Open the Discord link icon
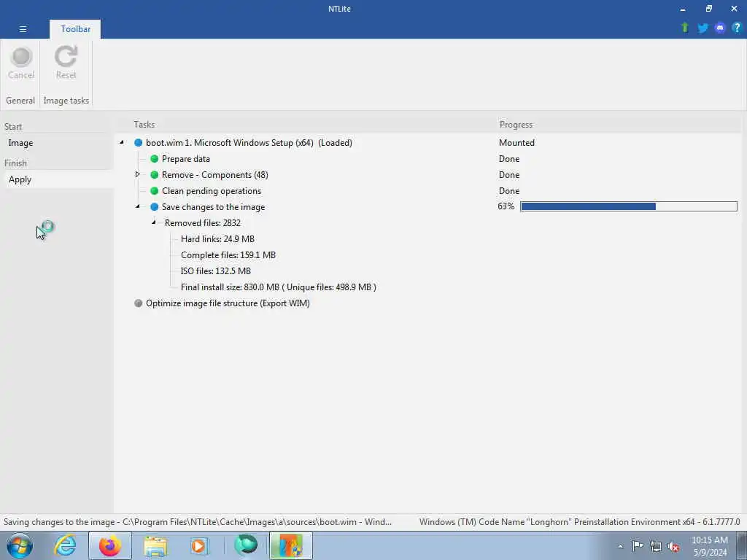Screen dimensions: 747x560 pos(720,28)
